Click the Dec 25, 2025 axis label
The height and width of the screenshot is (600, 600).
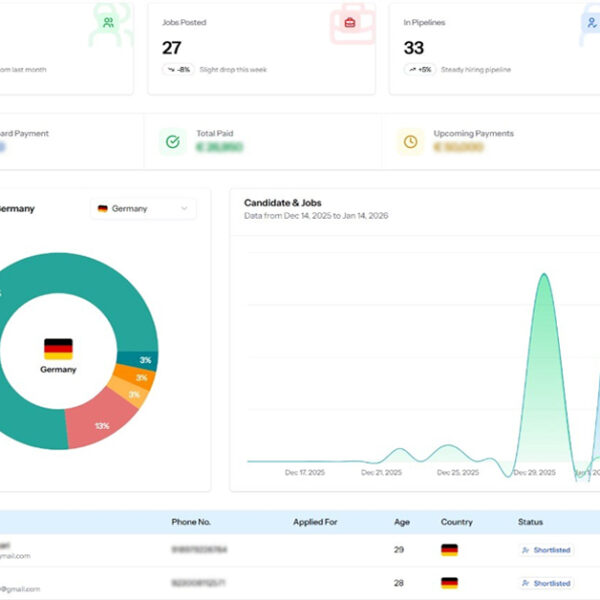pyautogui.click(x=458, y=473)
